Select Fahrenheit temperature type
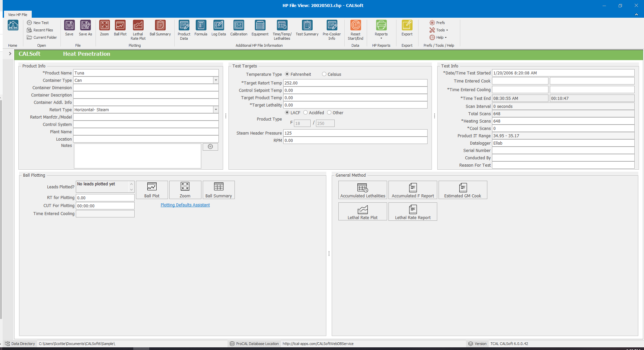 click(287, 74)
